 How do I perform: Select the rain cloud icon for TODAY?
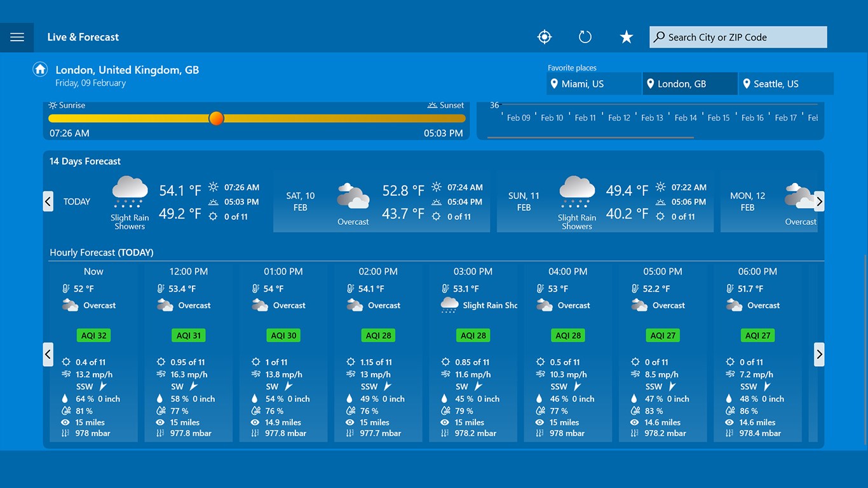(x=129, y=191)
